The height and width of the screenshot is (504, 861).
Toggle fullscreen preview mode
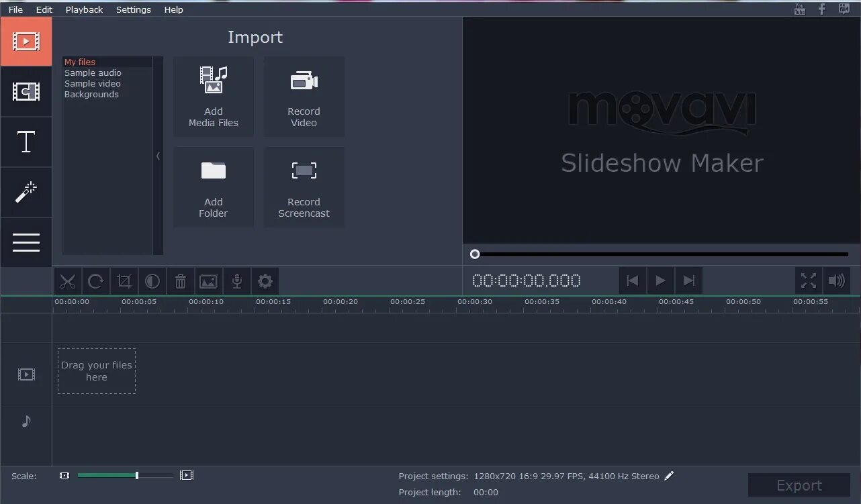[809, 281]
